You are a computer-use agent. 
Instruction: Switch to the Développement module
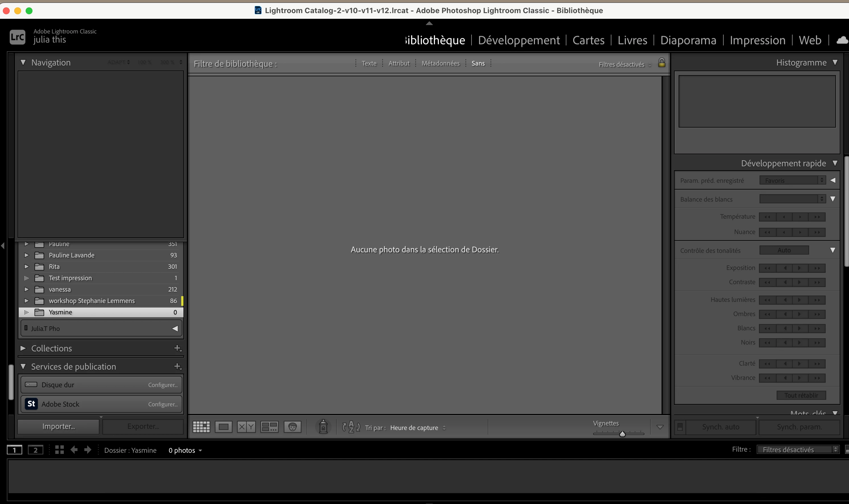click(x=519, y=40)
